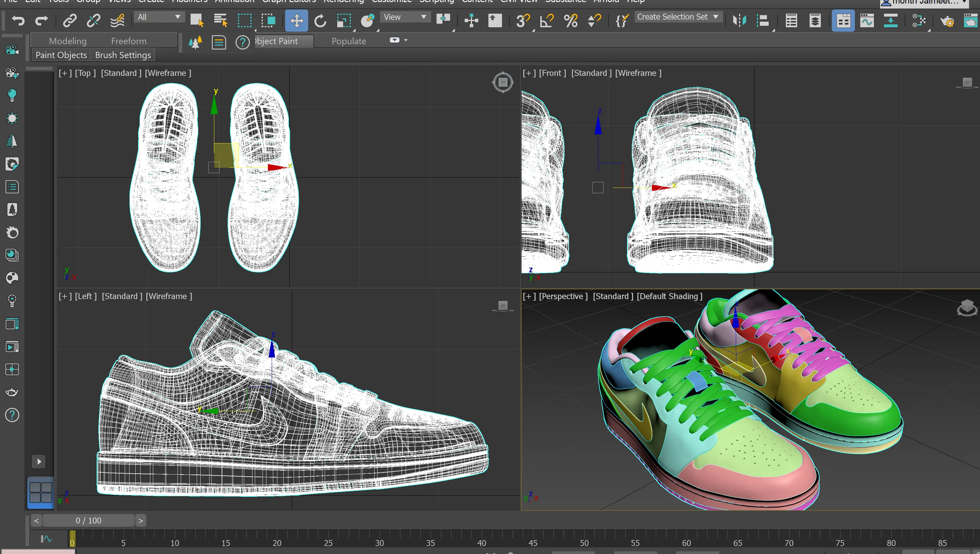Switch to the Freeform ribbon tab
This screenshot has height=554, width=980.
129,41
